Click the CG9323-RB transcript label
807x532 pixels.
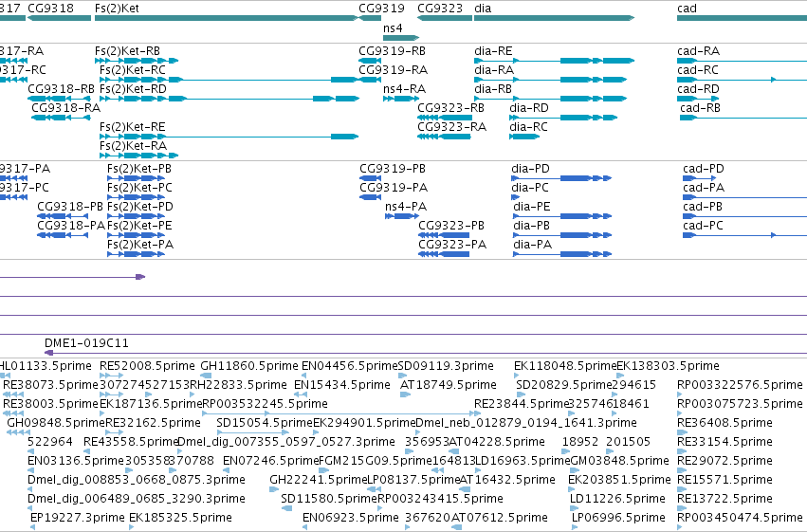click(450, 108)
